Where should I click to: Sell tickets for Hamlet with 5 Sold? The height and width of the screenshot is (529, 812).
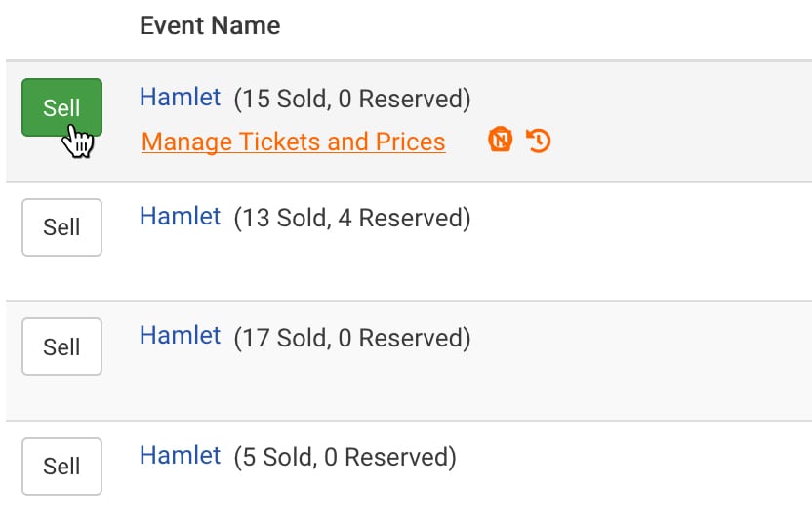[x=61, y=467]
